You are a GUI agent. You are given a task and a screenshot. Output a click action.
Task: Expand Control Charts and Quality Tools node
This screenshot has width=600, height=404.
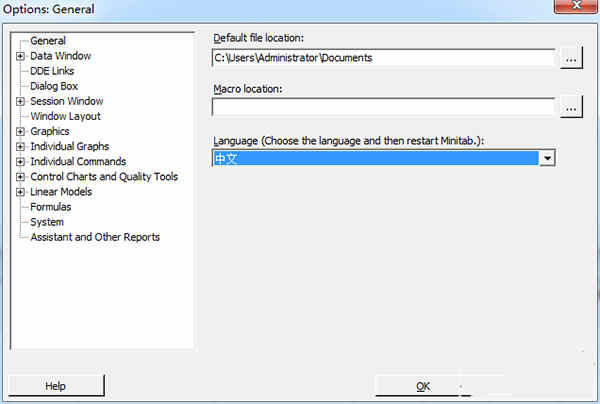(x=20, y=177)
